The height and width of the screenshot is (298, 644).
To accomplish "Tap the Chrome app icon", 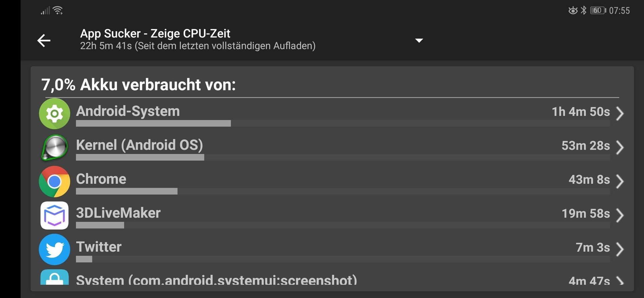I will [54, 181].
